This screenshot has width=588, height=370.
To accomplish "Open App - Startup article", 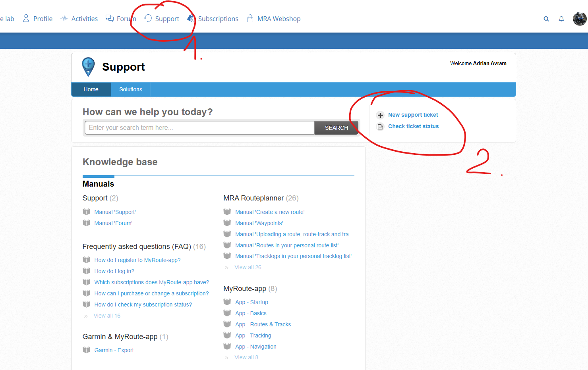I will coord(251,302).
